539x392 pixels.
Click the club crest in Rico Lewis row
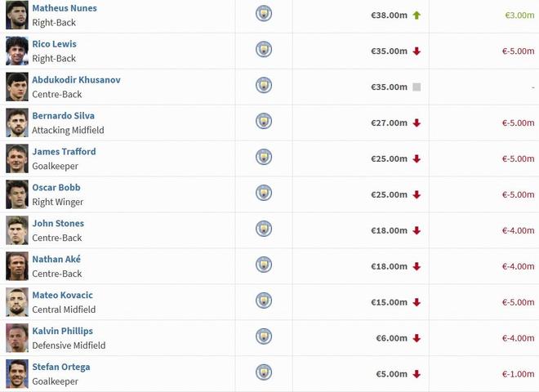click(264, 50)
